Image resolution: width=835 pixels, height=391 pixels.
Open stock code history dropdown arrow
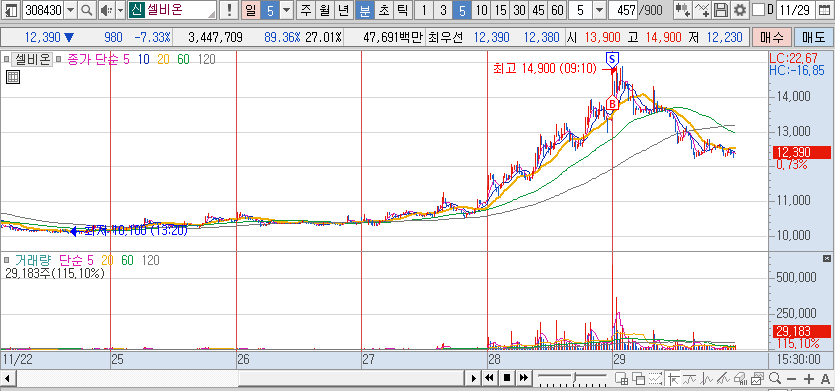tap(71, 10)
